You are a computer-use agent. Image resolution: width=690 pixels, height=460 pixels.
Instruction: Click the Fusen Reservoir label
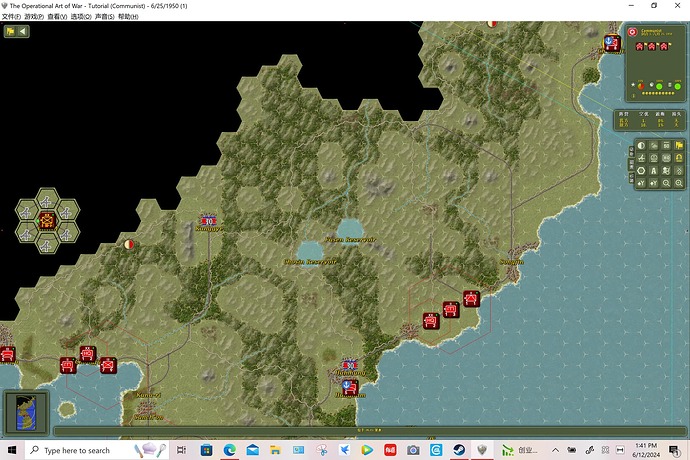click(350, 239)
